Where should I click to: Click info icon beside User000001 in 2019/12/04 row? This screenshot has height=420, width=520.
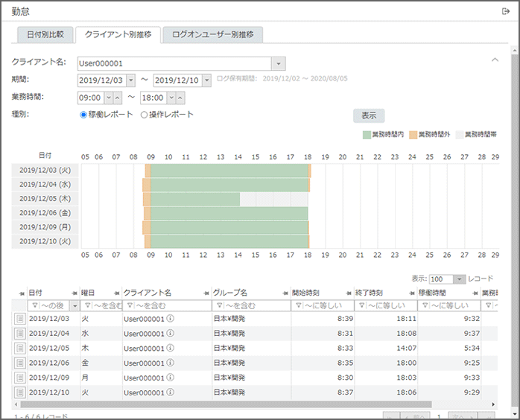tap(170, 334)
